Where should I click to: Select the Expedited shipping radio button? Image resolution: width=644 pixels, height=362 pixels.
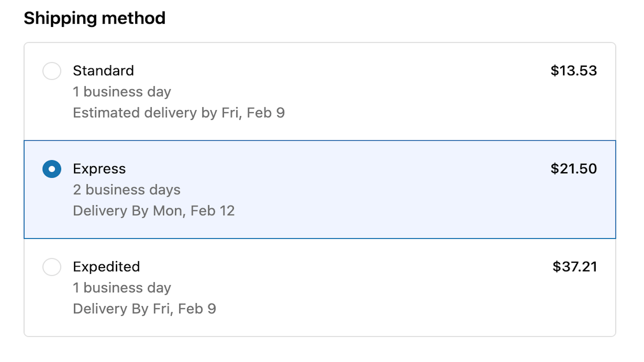[52, 267]
